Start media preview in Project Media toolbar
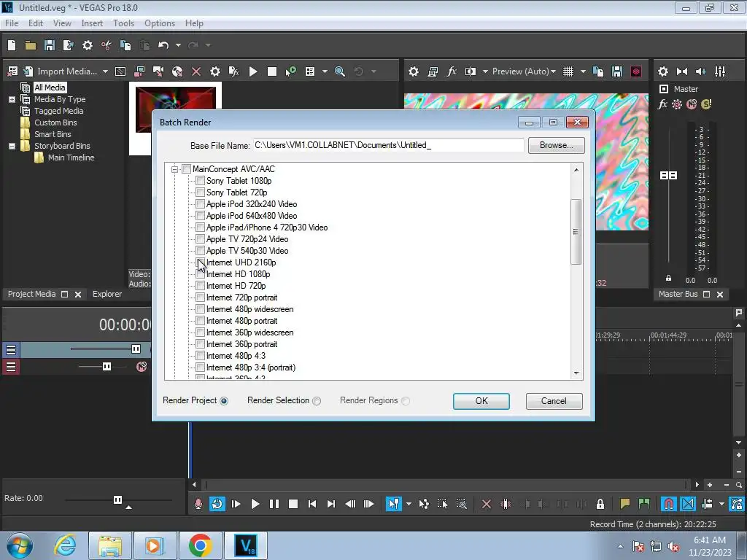 pos(253,71)
